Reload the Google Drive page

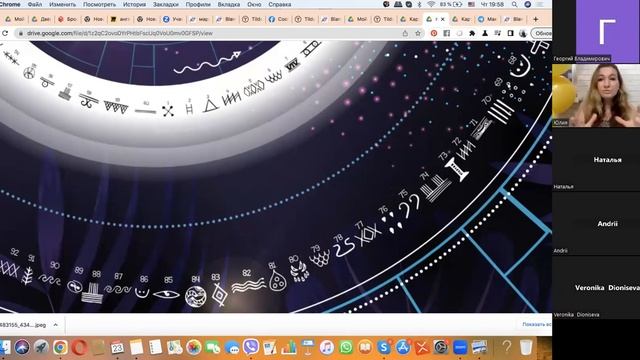(5, 33)
